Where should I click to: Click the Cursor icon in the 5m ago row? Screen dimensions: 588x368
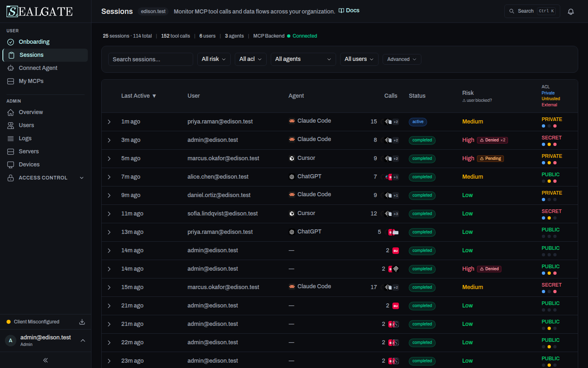[x=292, y=158]
